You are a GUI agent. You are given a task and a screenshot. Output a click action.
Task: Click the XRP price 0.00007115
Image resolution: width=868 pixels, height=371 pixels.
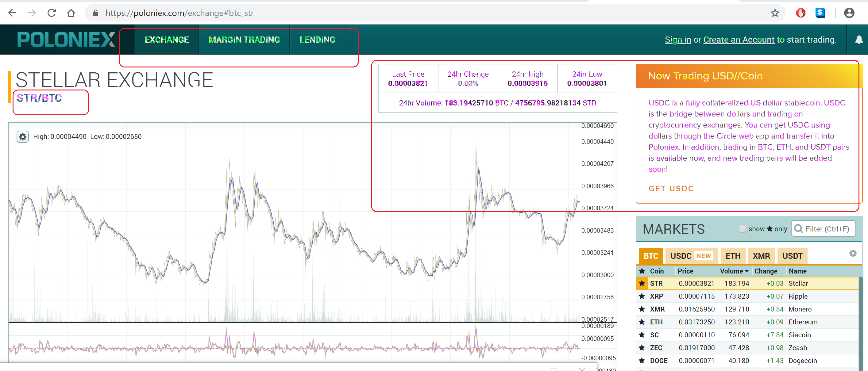[696, 296]
